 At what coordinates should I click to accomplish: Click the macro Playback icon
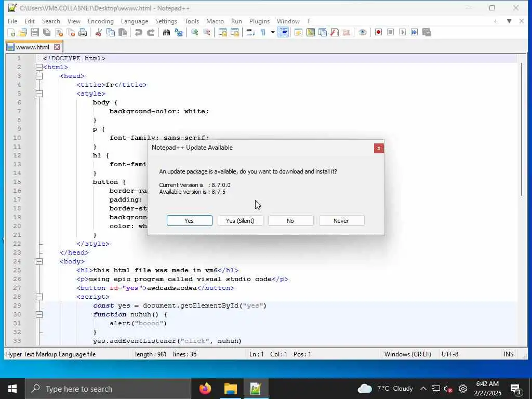[403, 33]
